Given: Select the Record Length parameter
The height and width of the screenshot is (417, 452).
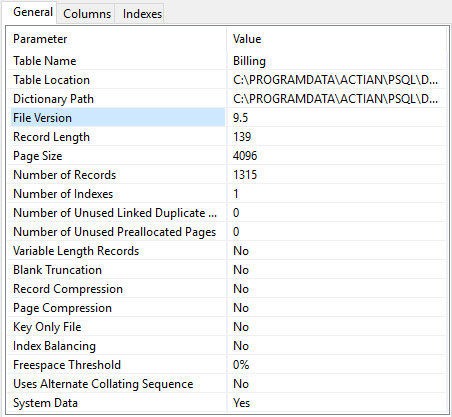Looking at the screenshot, I should (51, 137).
